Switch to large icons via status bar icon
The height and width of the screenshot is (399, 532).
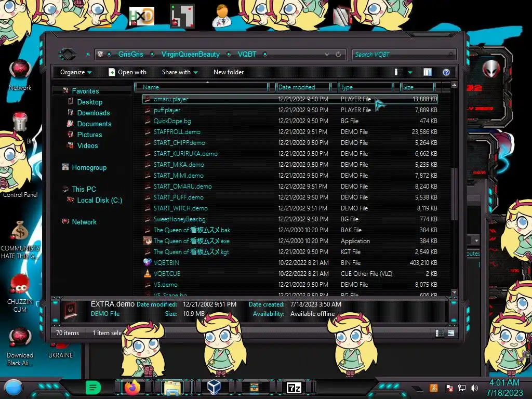450,333
